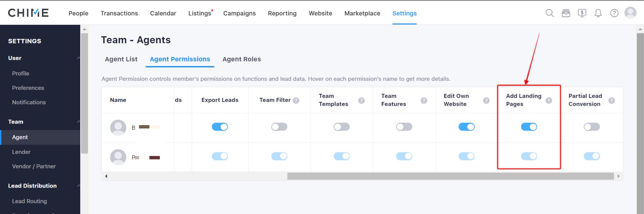Open the inbox tray icon
The height and width of the screenshot is (214, 644).
coord(566,13)
